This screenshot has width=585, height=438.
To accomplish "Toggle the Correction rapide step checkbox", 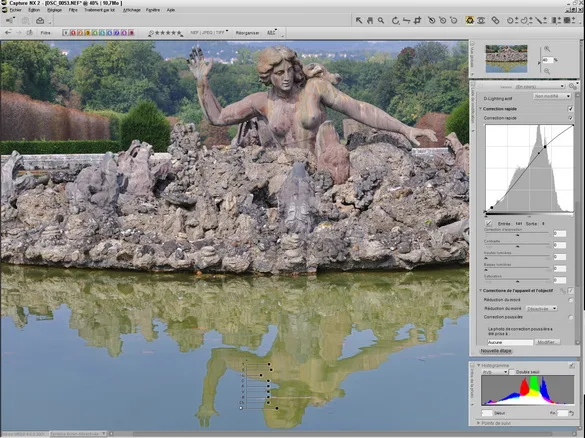I will coord(570,118).
